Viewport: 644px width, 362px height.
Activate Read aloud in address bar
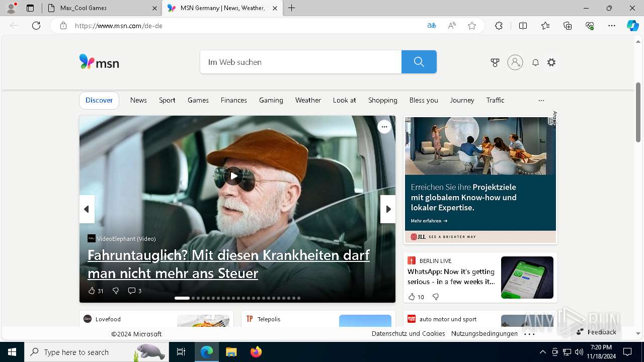point(452,26)
